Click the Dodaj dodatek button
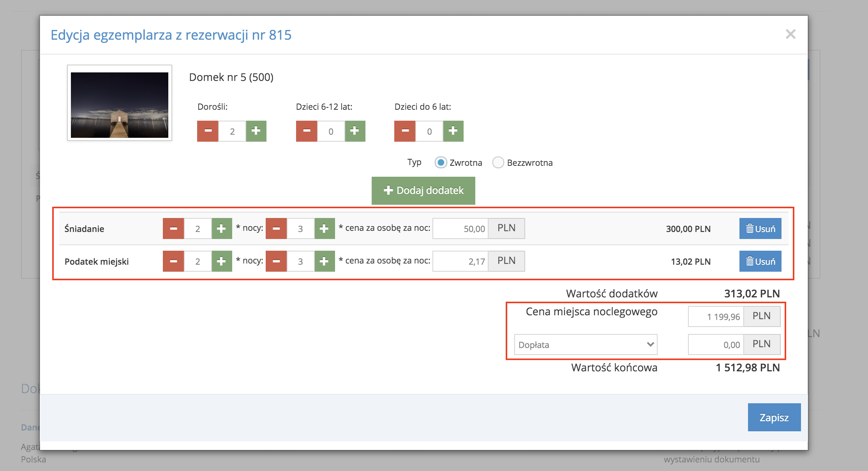Viewport: 868px width, 471px height. coord(423,190)
